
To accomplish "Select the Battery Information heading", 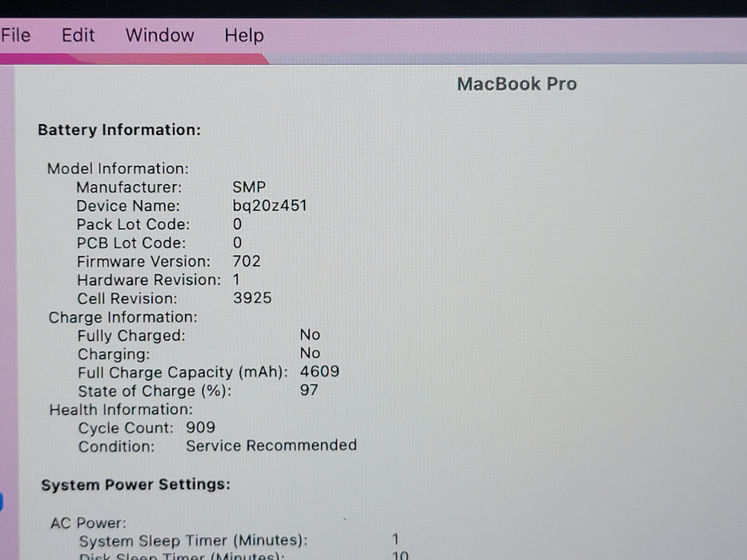I will 119,130.
